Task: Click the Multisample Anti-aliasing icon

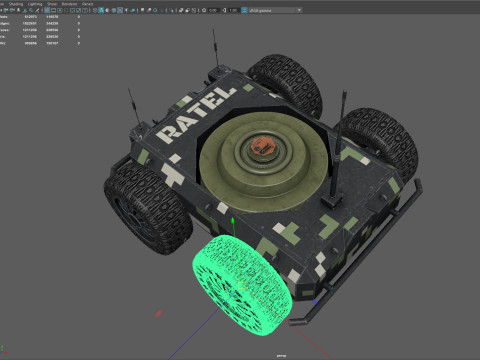Action: tap(155, 10)
